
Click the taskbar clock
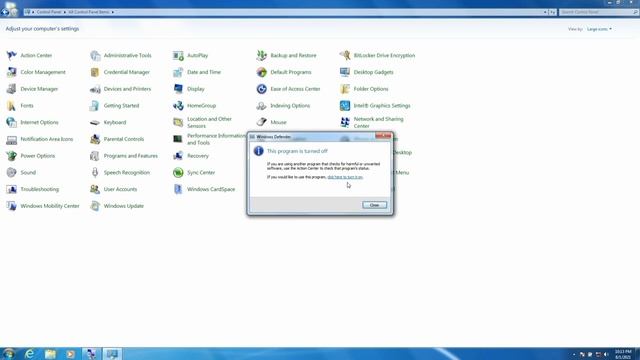[x=623, y=354]
